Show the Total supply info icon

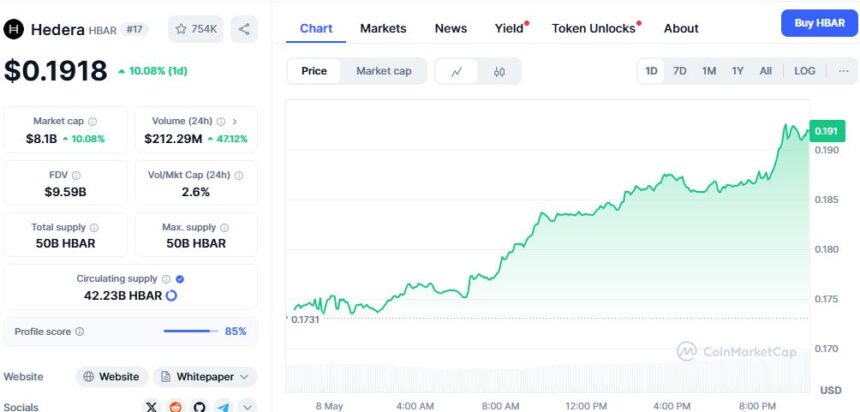point(94,227)
